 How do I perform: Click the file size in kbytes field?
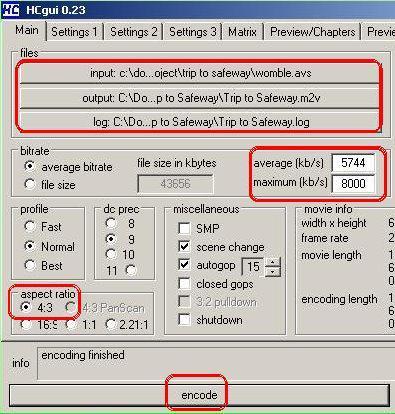(x=175, y=184)
